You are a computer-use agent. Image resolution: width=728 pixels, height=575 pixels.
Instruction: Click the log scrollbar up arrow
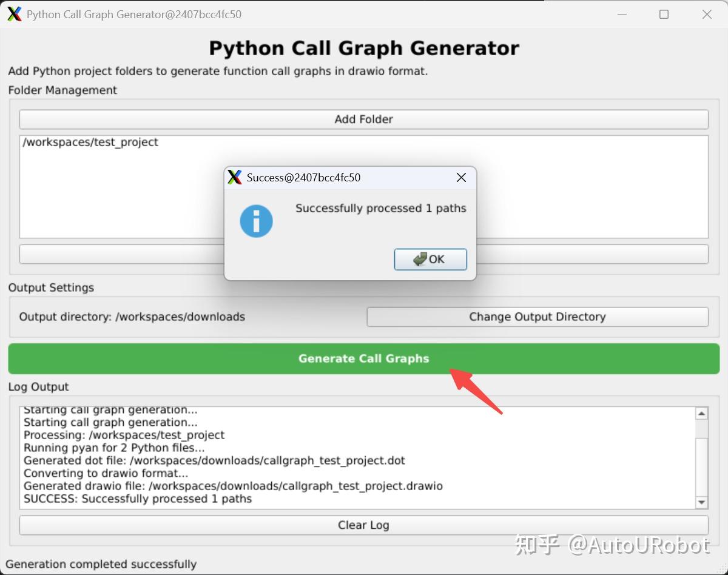click(x=702, y=414)
